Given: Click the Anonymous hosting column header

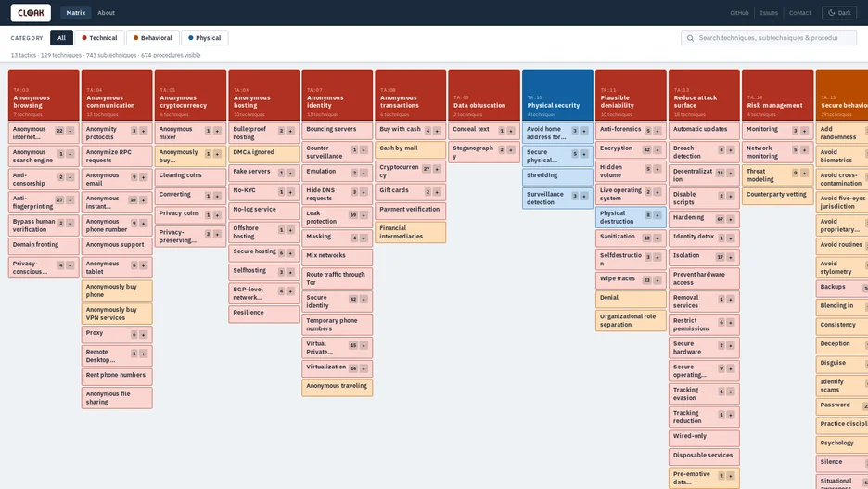Looking at the screenshot, I should click(264, 95).
